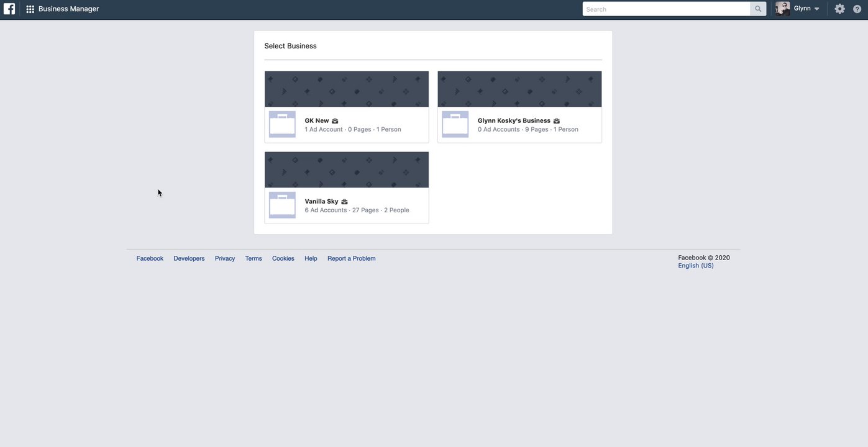Click the Vanilla Sky card banner image
868x447 pixels.
coord(347,169)
